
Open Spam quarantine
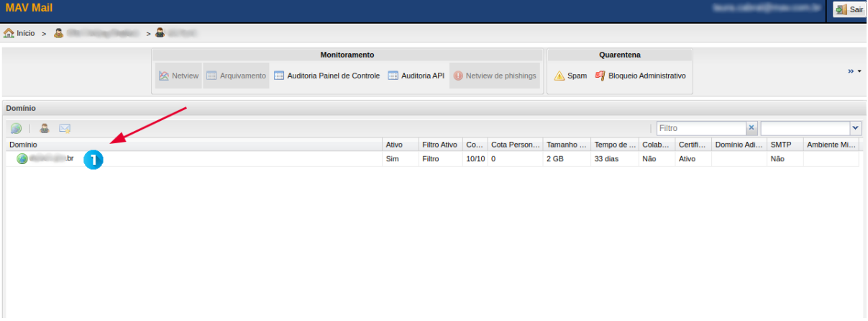pyautogui.click(x=570, y=76)
